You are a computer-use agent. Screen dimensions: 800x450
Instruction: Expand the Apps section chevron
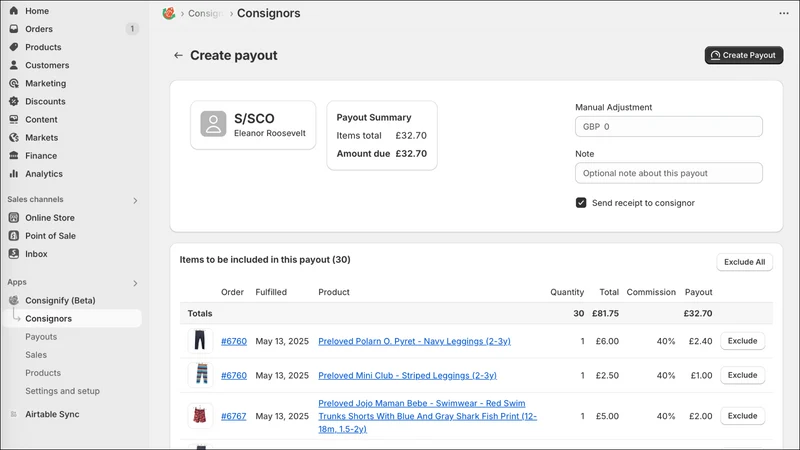click(135, 283)
